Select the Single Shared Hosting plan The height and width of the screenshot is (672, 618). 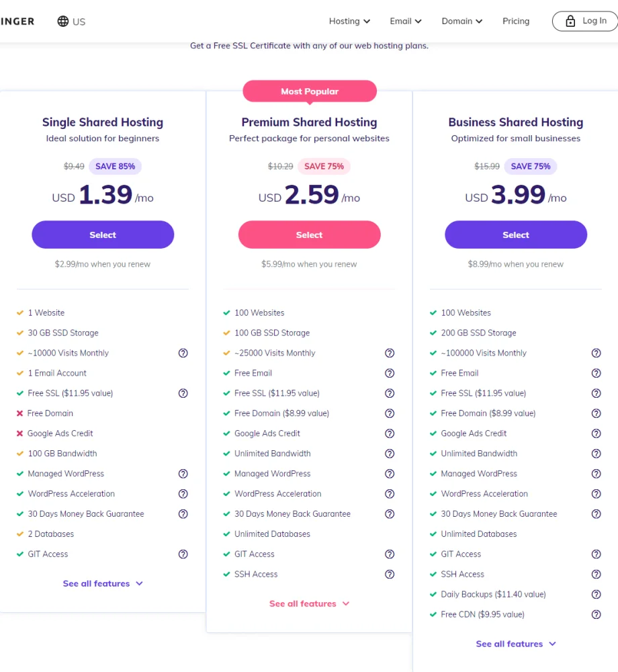(x=103, y=235)
